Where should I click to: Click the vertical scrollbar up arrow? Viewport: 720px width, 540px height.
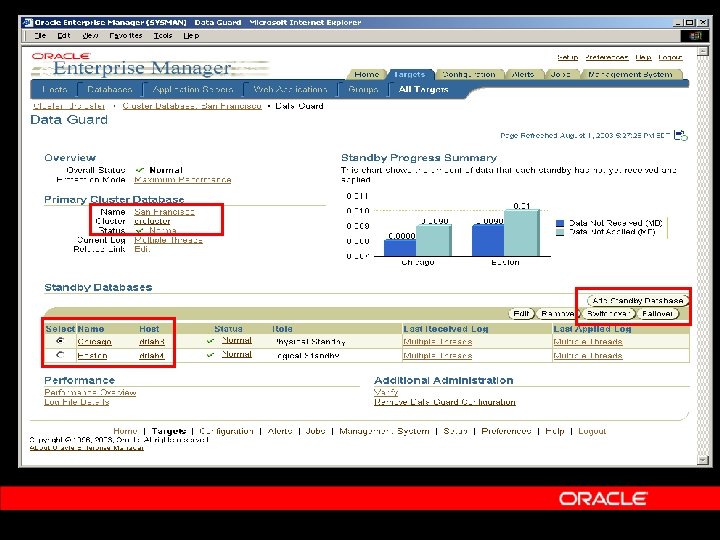point(703,51)
